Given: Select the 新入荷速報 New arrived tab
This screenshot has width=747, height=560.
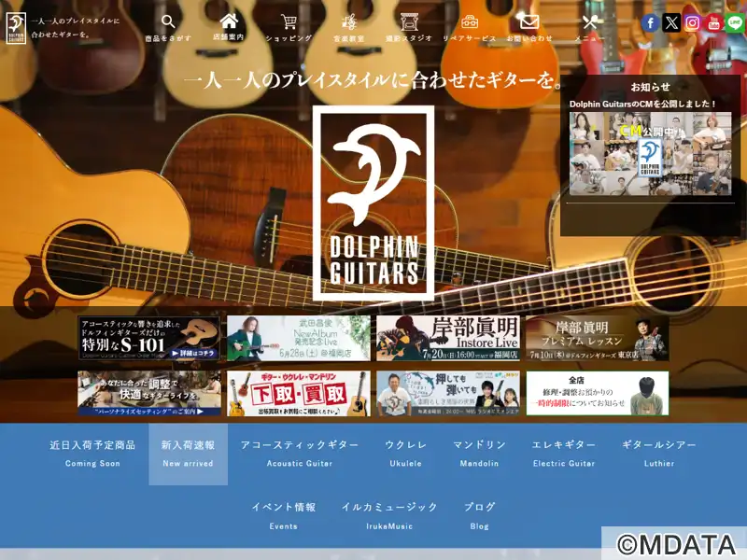Looking at the screenshot, I should click(x=189, y=454).
